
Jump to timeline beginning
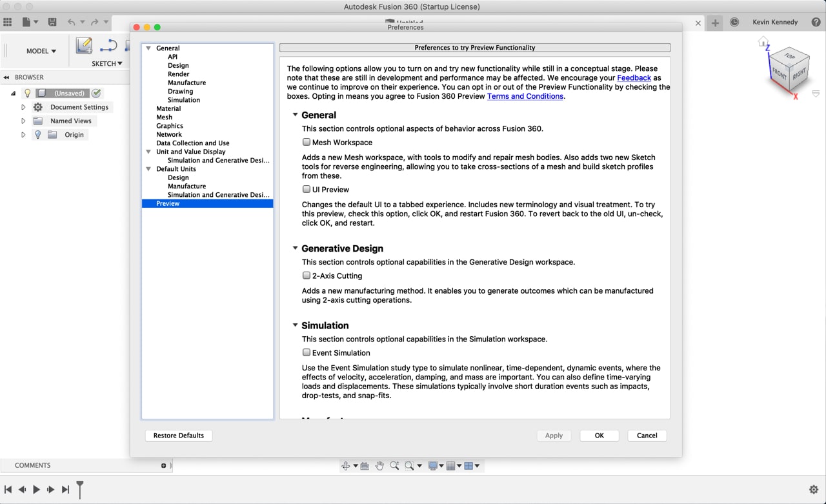coord(8,490)
